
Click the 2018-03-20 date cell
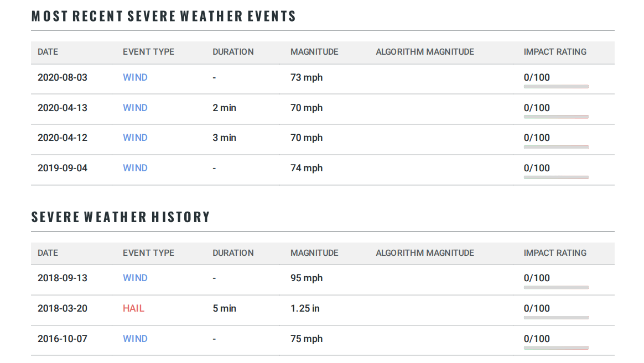63,308
